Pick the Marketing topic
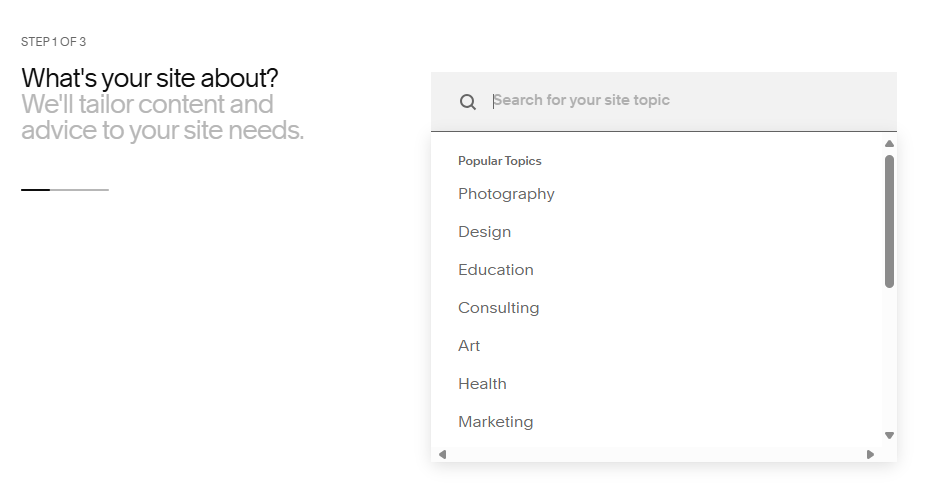 pos(495,421)
